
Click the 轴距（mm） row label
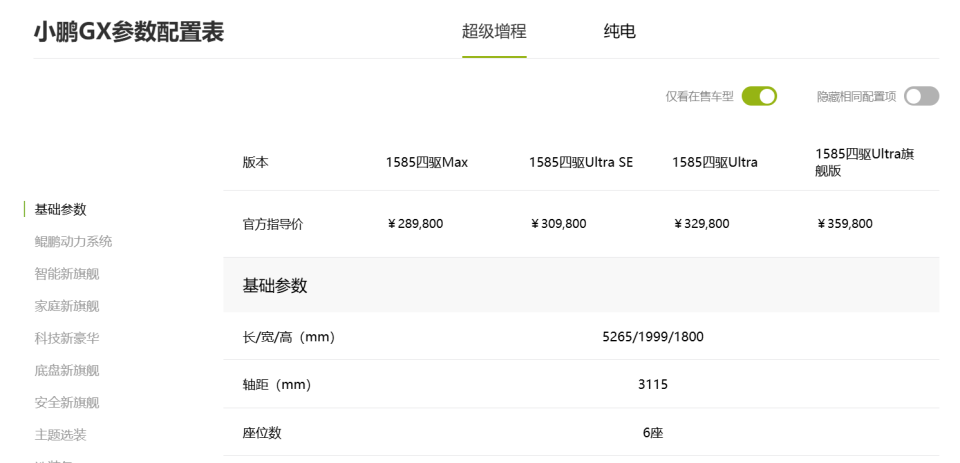(x=277, y=385)
